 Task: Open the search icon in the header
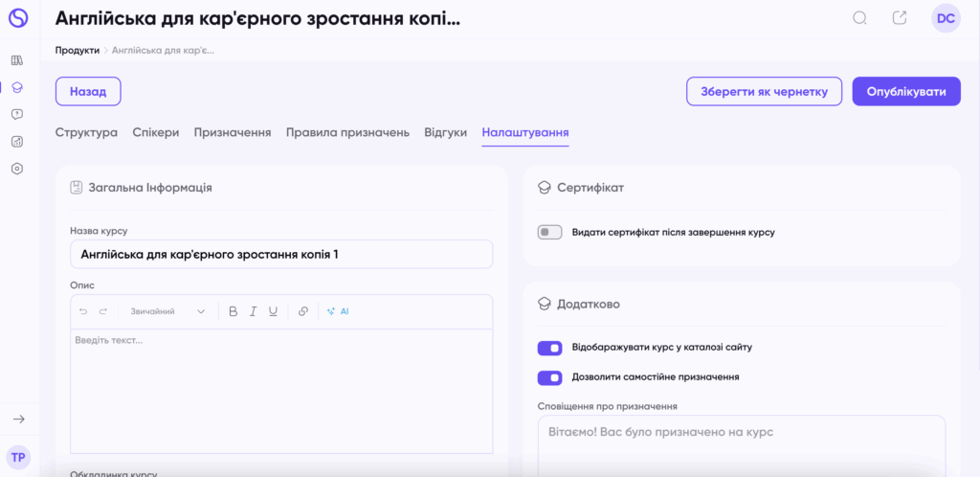[860, 18]
